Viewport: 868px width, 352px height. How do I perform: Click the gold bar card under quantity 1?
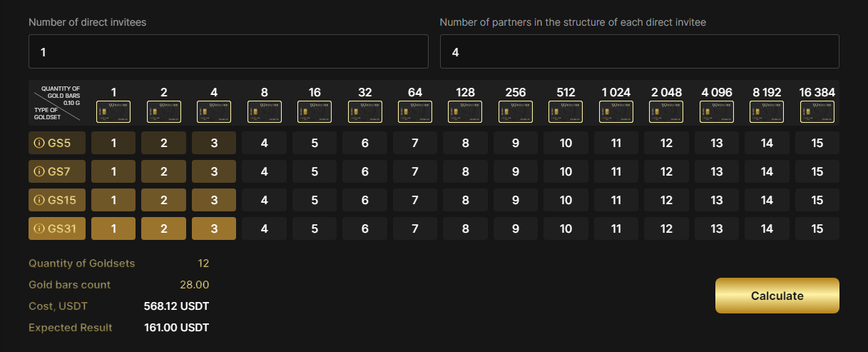(x=113, y=111)
